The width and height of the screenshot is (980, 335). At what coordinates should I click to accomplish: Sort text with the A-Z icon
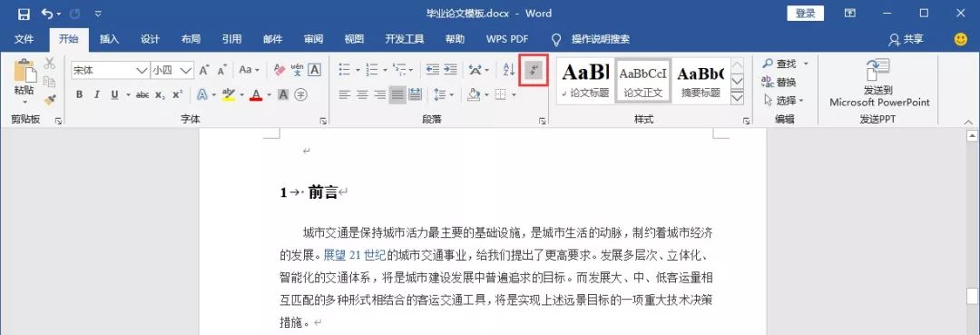point(509,70)
